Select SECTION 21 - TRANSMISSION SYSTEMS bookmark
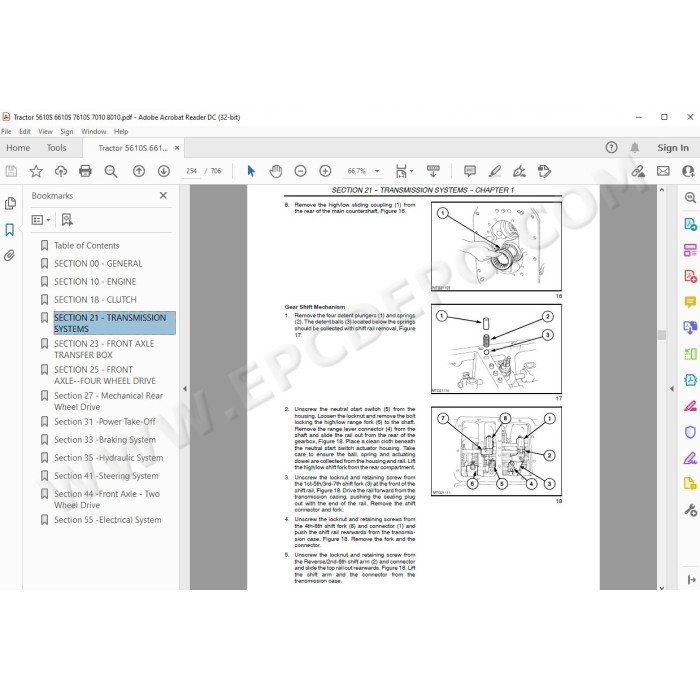Screen dimensions: 700x700 point(114,323)
